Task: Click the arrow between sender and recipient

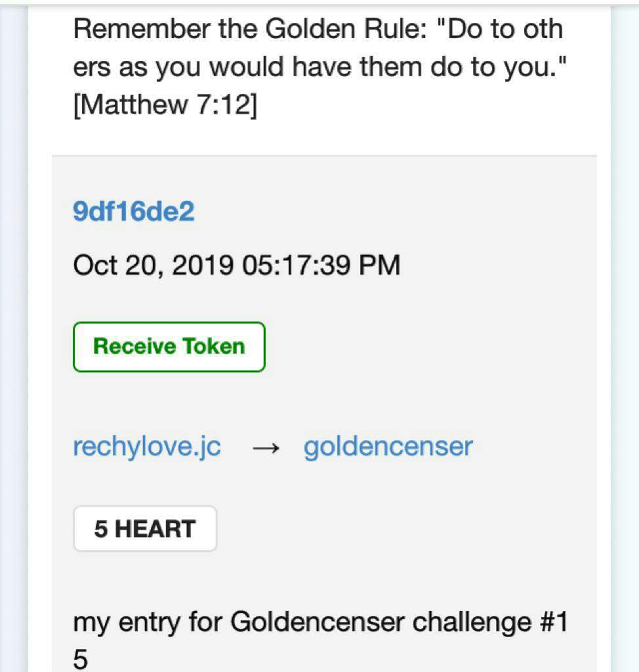Action: [x=265, y=448]
